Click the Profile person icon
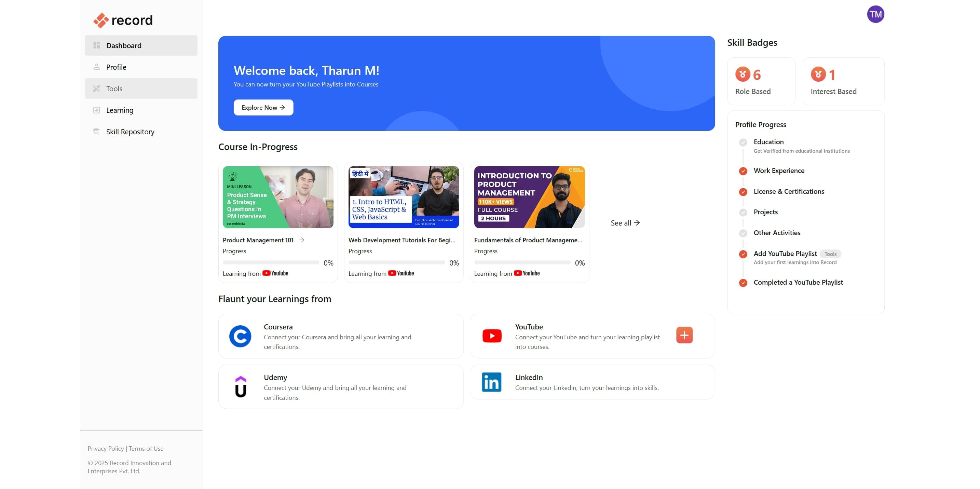The image size is (980, 489). pos(97,67)
